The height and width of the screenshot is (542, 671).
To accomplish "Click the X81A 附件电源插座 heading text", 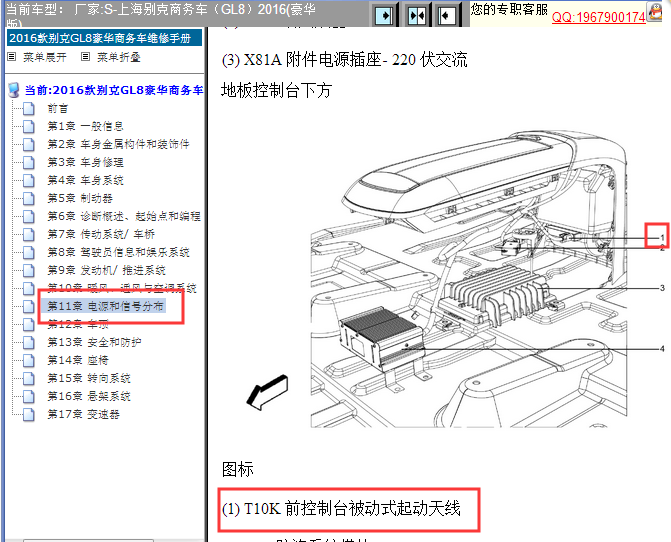I will pyautogui.click(x=344, y=59).
